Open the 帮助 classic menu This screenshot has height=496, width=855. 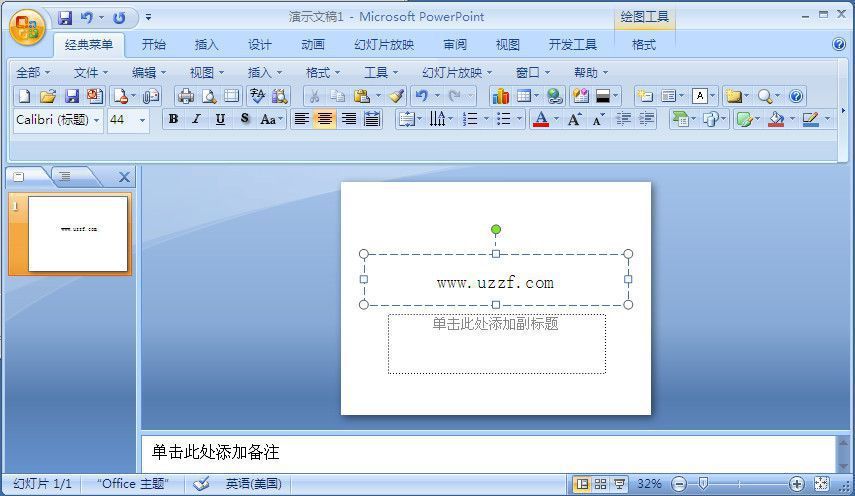(591, 72)
